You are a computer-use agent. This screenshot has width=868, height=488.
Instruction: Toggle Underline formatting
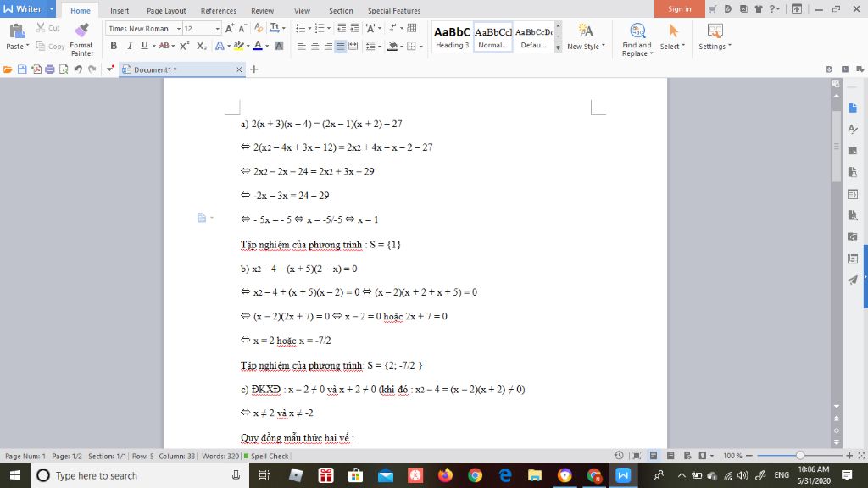point(144,46)
